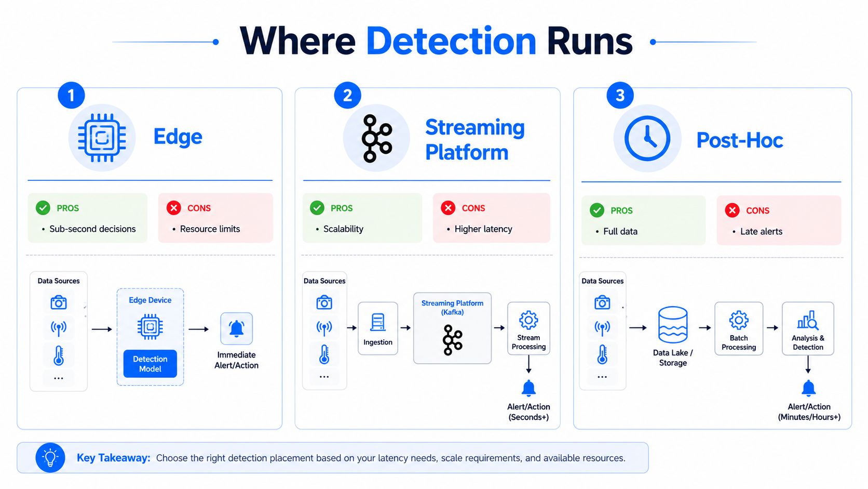Click the 'Sub-second decisions' text
The image size is (868, 489).
[92, 229]
